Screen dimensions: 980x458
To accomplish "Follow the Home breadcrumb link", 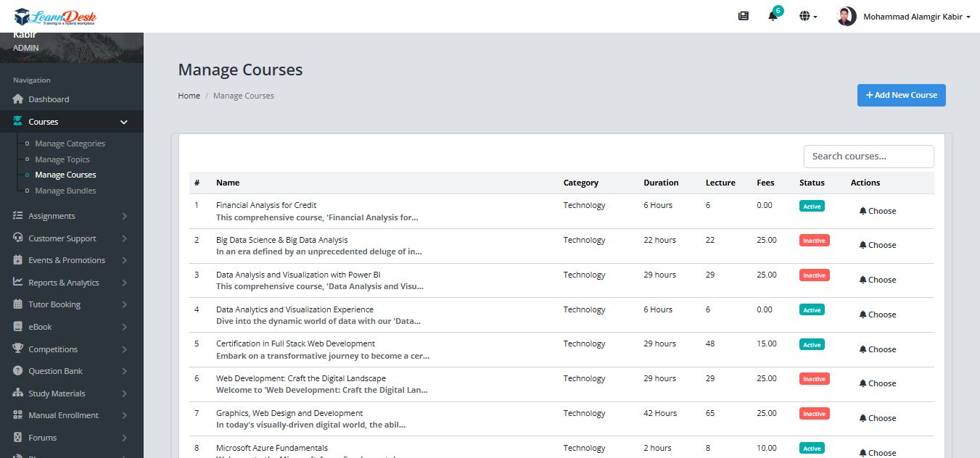I will (189, 96).
